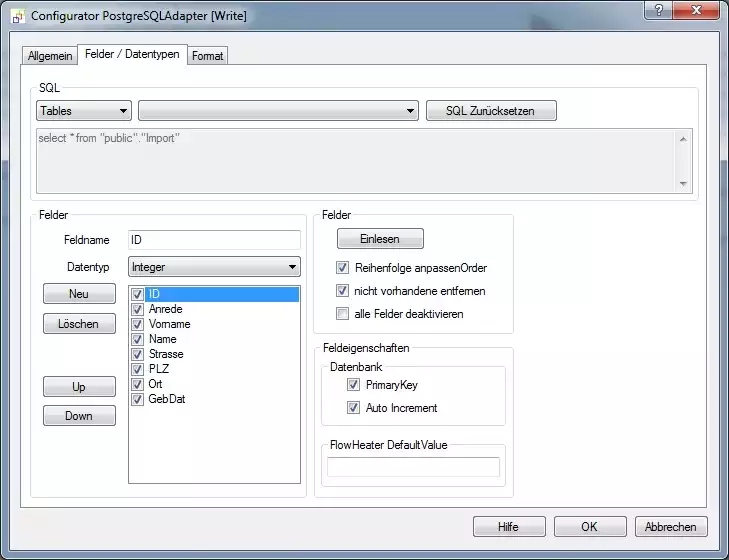Click the FlowHeater DefaultValue input field
Image resolution: width=729 pixels, height=560 pixels.
point(413,467)
